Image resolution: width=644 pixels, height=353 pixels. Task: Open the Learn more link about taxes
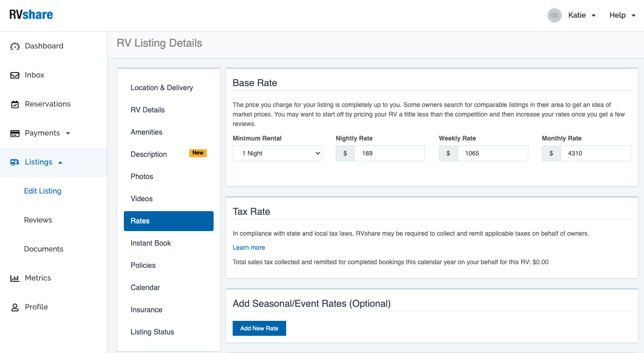coord(249,247)
